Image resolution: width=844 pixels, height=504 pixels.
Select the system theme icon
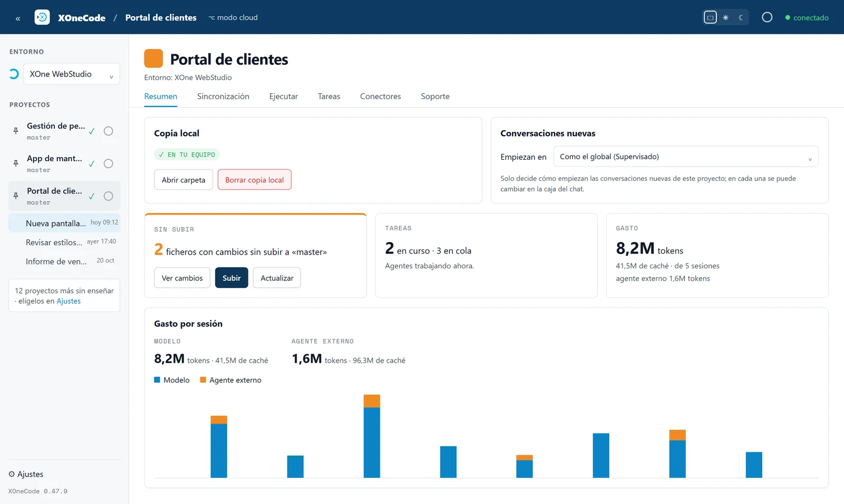coord(711,17)
